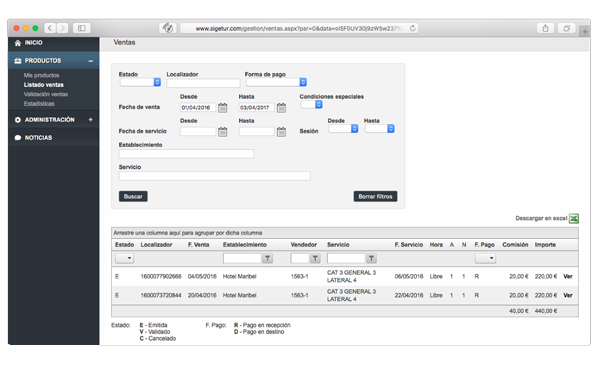Click the Fecha de venta Desde date field

tap(198, 108)
